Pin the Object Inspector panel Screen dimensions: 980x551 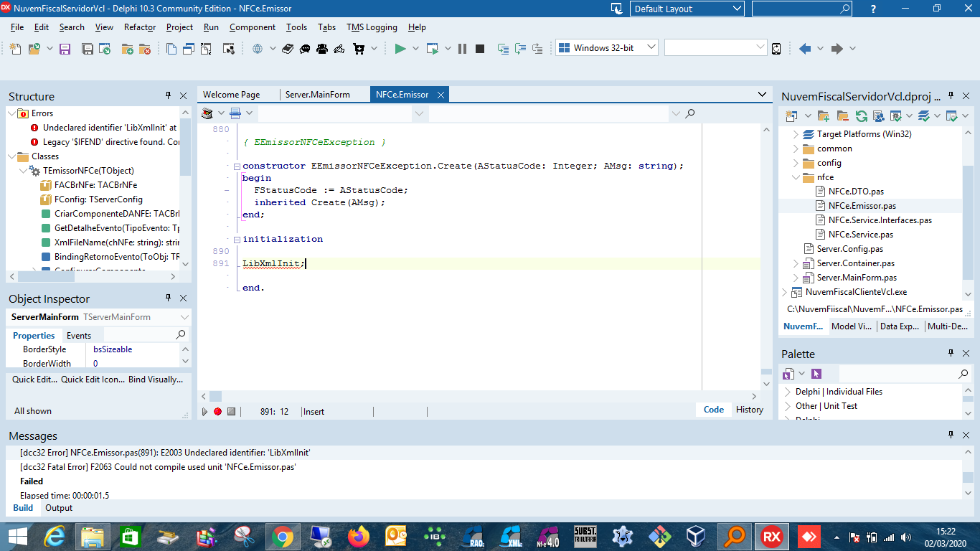coord(169,298)
